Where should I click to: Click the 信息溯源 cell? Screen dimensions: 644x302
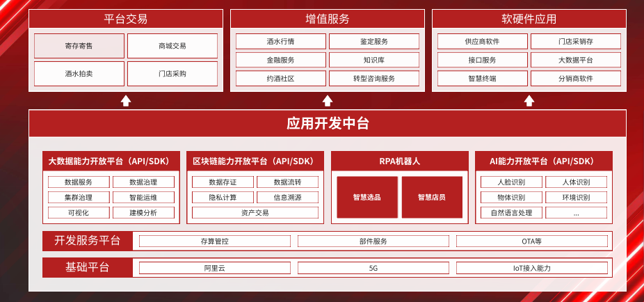[288, 197]
